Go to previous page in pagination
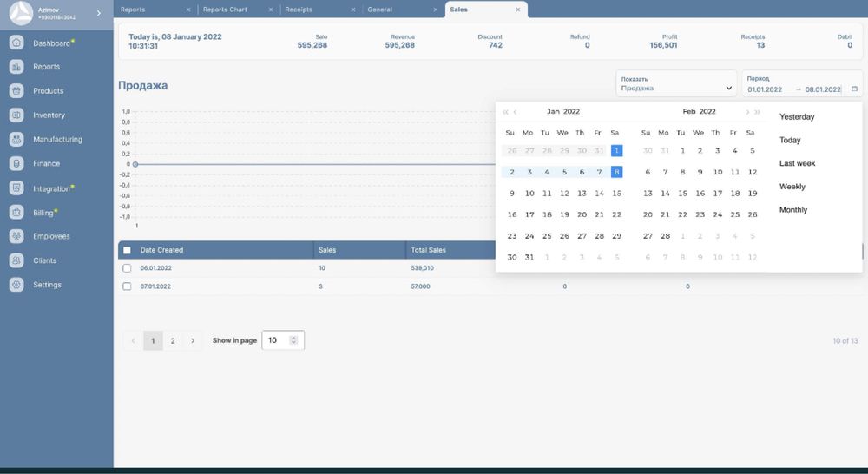868x474 pixels. point(134,340)
